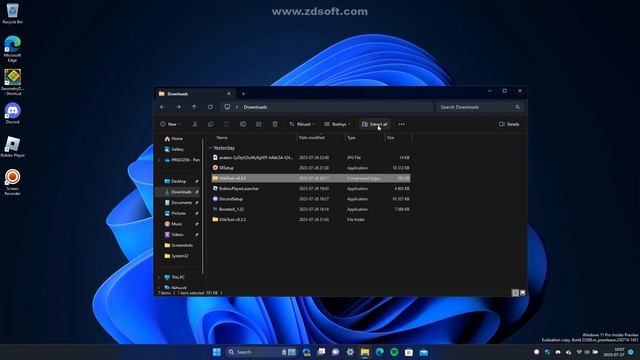Select RobloxPlayerLauncher file
The height and width of the screenshot is (360, 640).
pyautogui.click(x=311, y=189)
